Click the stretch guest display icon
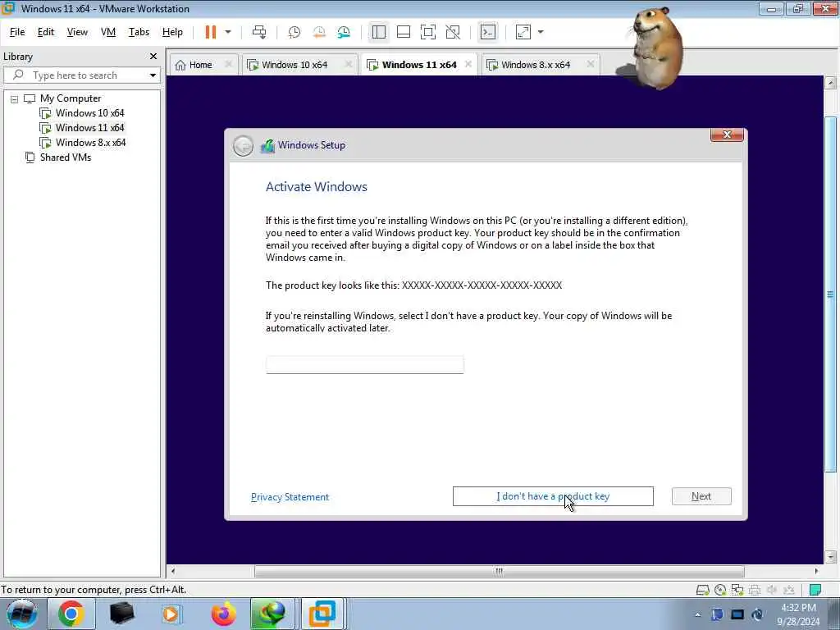The image size is (840, 630). tap(523, 32)
